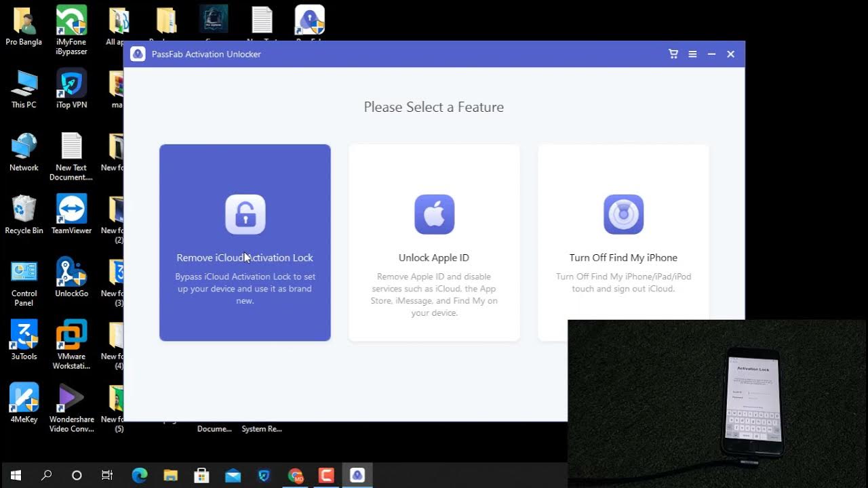Open the VMware Workstation desktop shortcut
Viewport: 868px width, 488px height.
pos(71,345)
